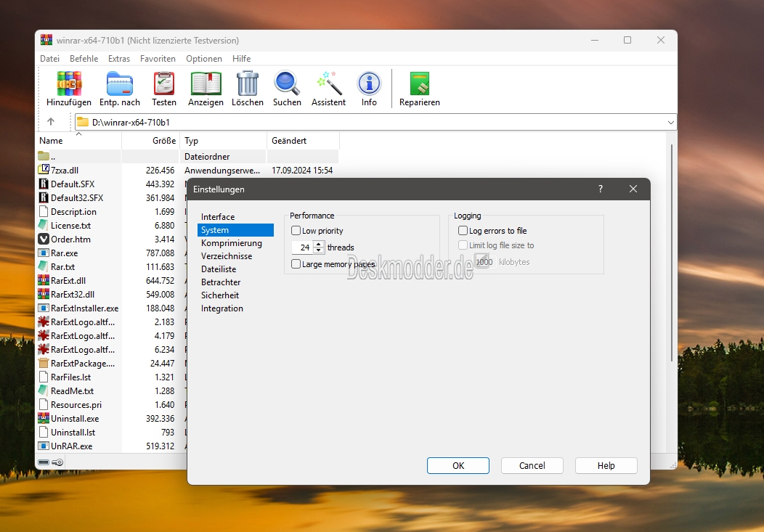The height and width of the screenshot is (532, 764).
Task: Click the question mark in Einstellungen title bar
Action: pyautogui.click(x=601, y=189)
